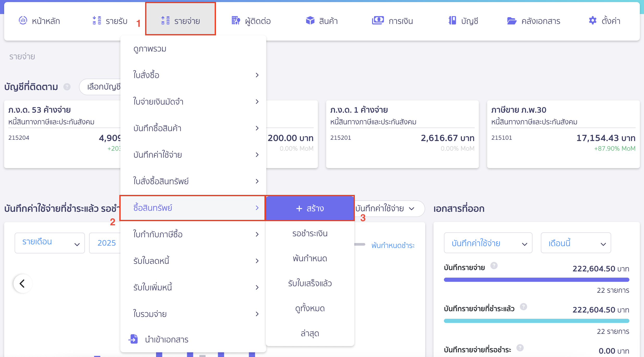Open the หน้าหลัก dashboard icon
The image size is (644, 357).
(x=23, y=20)
